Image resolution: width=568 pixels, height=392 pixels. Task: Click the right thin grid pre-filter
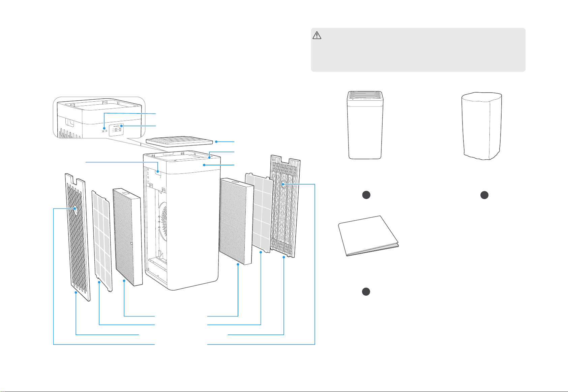(259, 213)
